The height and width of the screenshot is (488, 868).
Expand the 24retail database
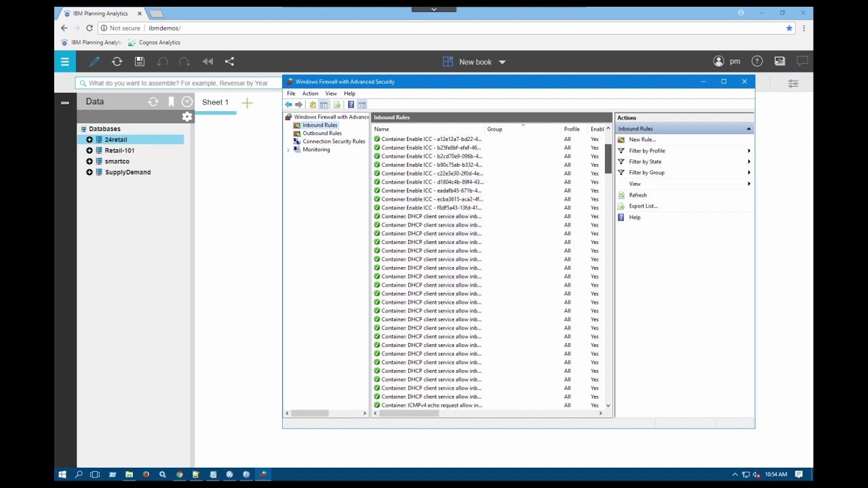[90, 140]
